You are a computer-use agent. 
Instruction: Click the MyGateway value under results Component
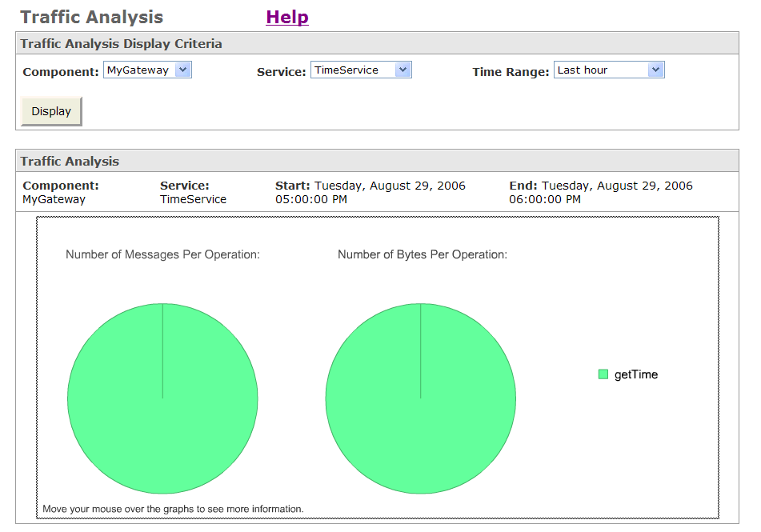pyautogui.click(x=54, y=199)
